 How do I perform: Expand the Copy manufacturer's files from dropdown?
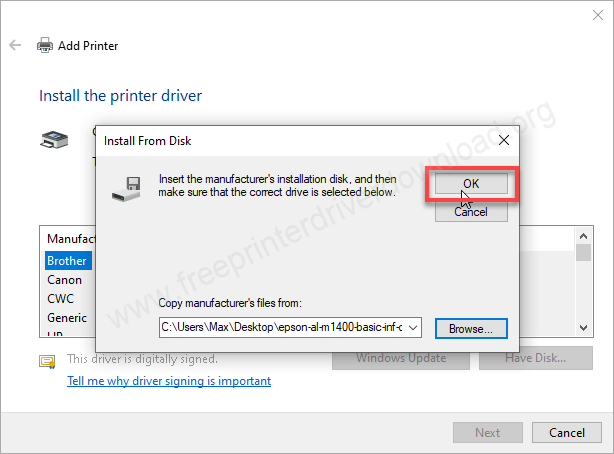pos(413,327)
